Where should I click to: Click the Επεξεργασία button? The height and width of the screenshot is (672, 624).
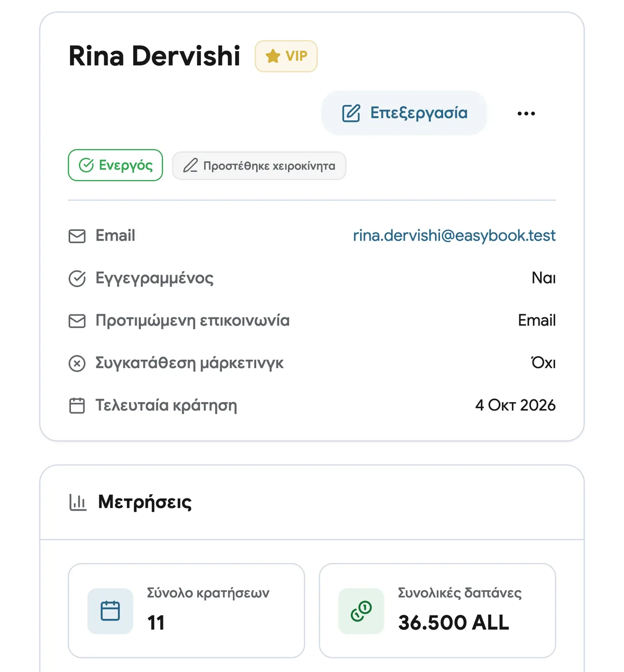tap(404, 113)
